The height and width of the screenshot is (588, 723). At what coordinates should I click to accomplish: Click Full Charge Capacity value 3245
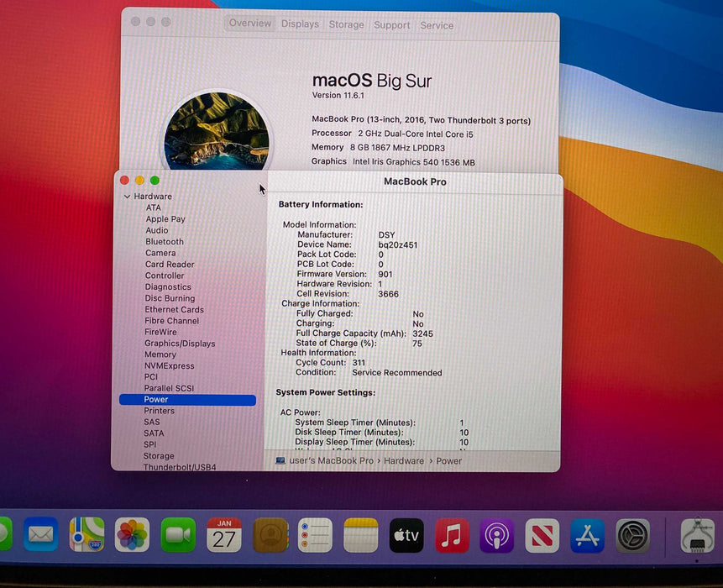pos(422,333)
